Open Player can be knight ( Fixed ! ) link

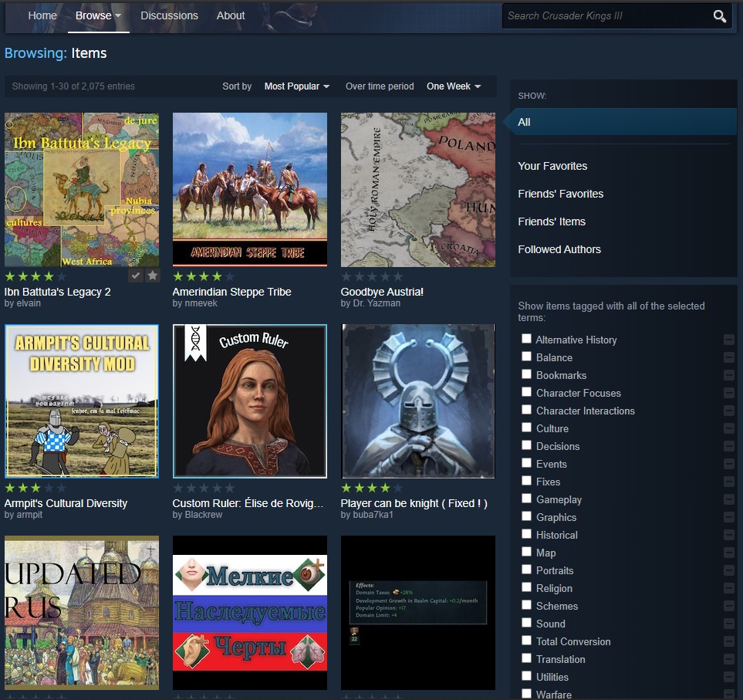(x=414, y=503)
